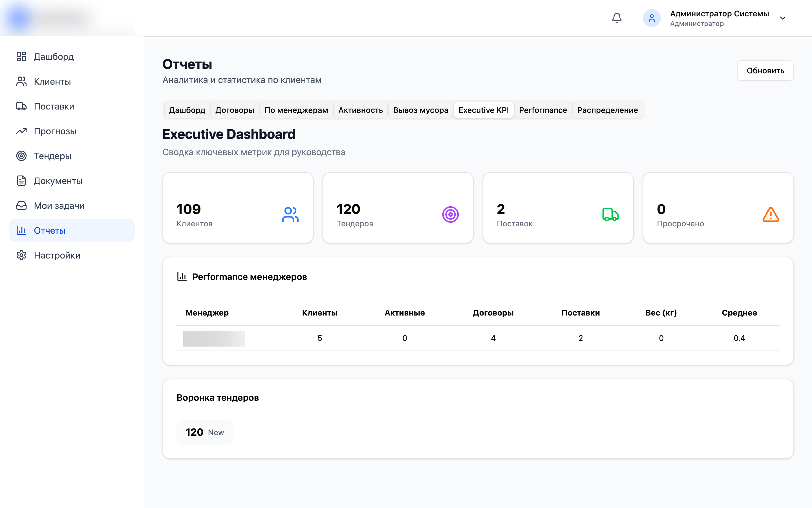Go to Мои задачи in sidebar
This screenshot has height=508, width=812.
pyautogui.click(x=72, y=206)
